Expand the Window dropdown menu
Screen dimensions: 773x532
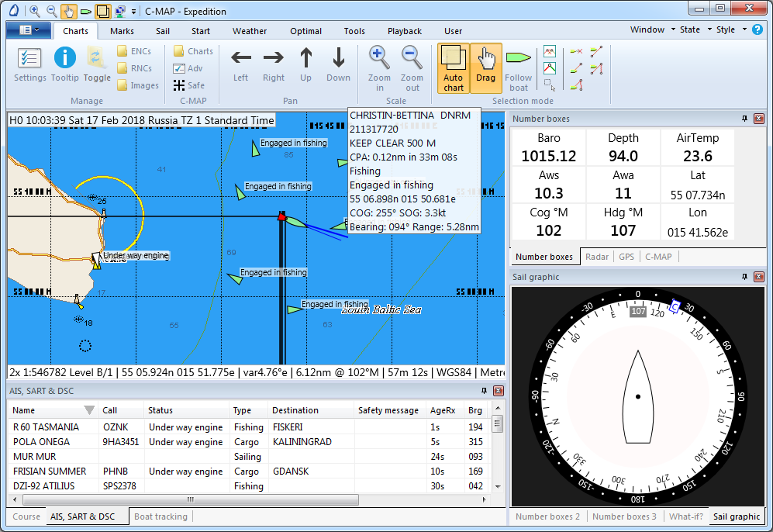pos(652,29)
